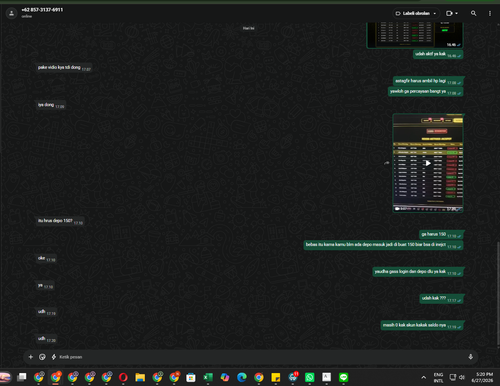The width and height of the screenshot is (500, 386).
Task: Open the image sent at 16.46
Action: [415, 35]
